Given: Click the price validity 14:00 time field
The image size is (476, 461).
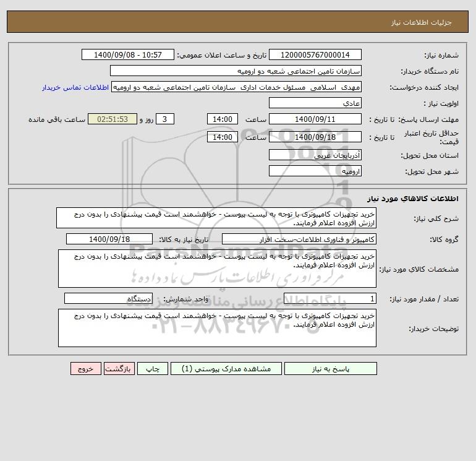Looking at the screenshot, I should click(223, 137).
